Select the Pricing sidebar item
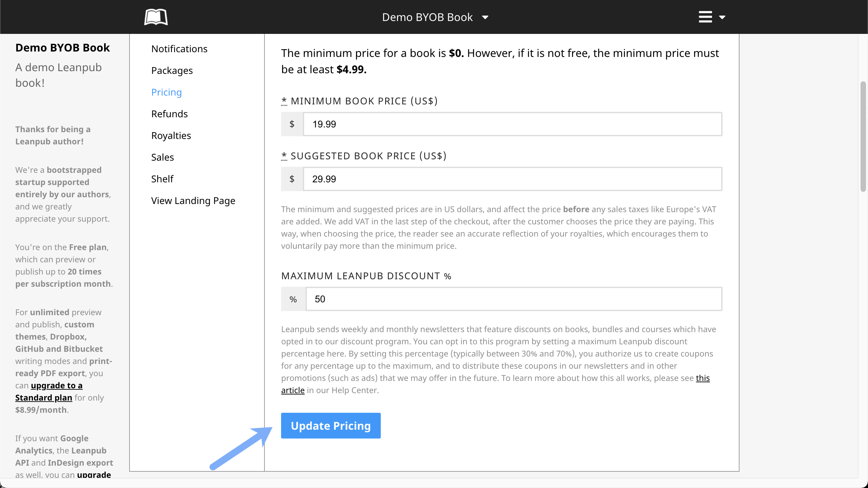This screenshot has width=868, height=488. click(166, 92)
